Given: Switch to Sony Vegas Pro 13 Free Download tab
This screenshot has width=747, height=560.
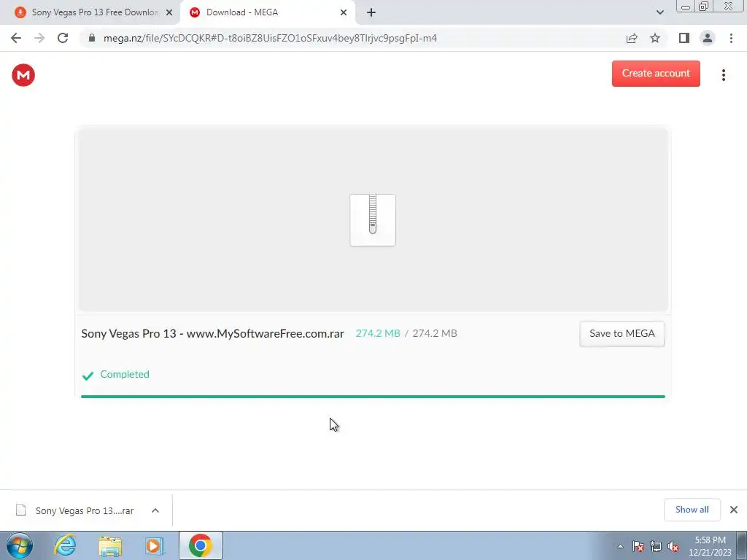Looking at the screenshot, I should pyautogui.click(x=94, y=12).
